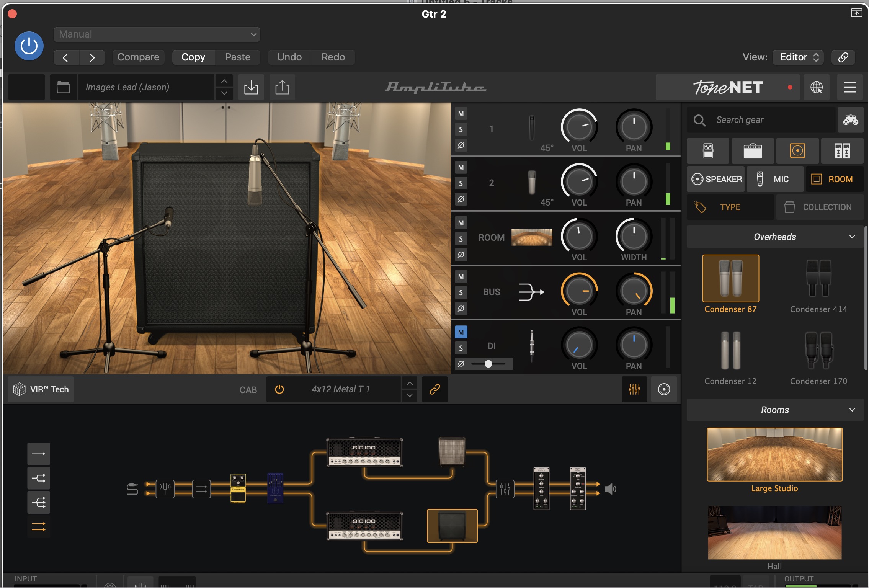The image size is (869, 588).
Task: Toggle the plugin power bypass button
Action: [x=29, y=46]
